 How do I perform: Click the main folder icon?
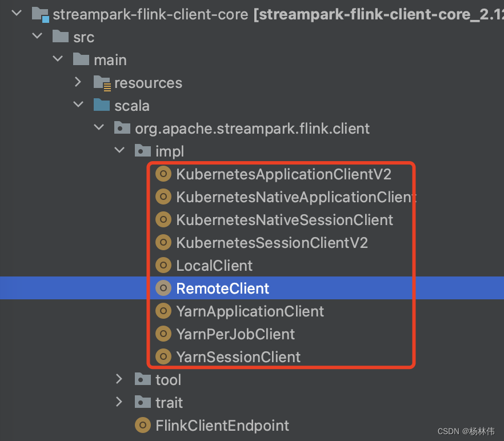[81, 59]
